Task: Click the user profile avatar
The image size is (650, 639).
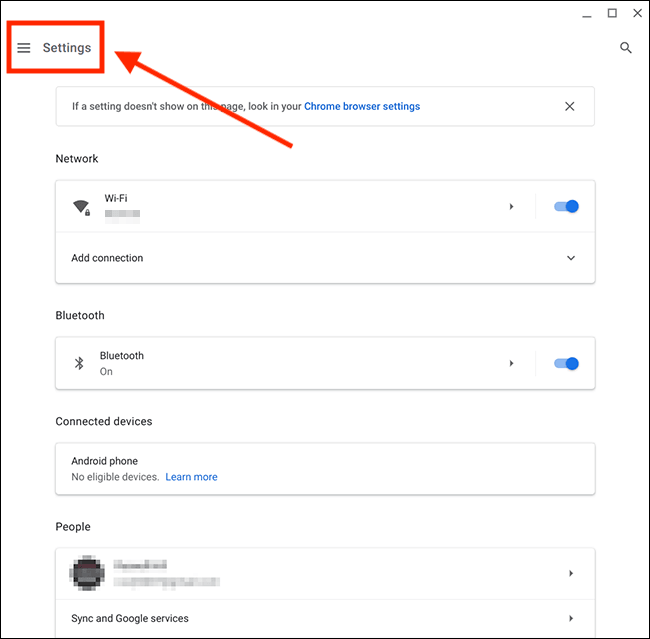Action: click(x=87, y=573)
